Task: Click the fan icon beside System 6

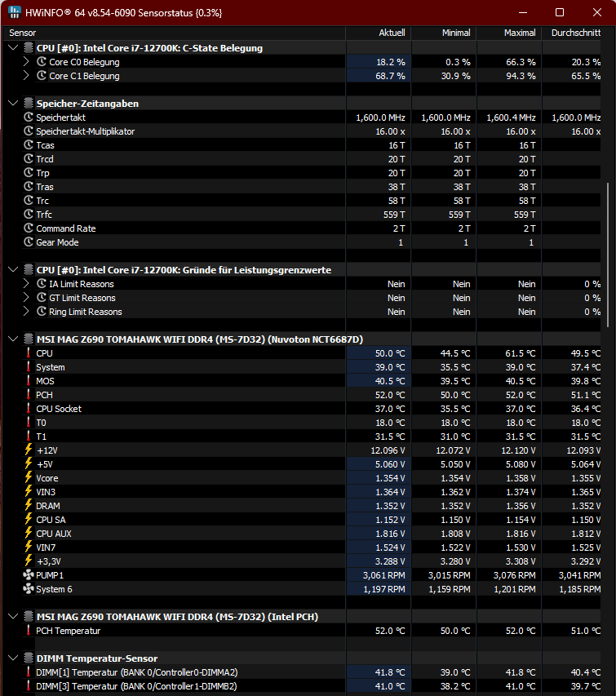Action: [29, 588]
